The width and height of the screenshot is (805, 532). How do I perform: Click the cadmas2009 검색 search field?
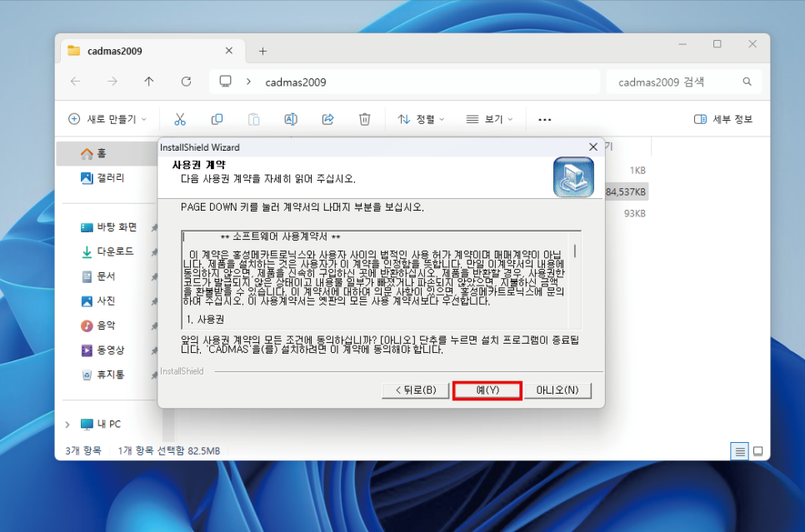coord(683,82)
